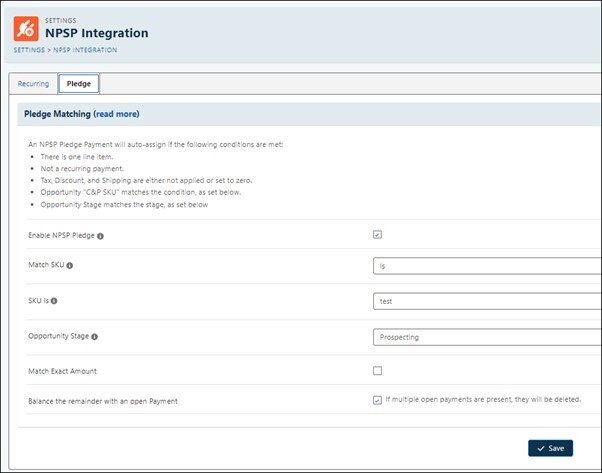
Task: Focus the SKU Is field containing test
Action: tap(487, 301)
